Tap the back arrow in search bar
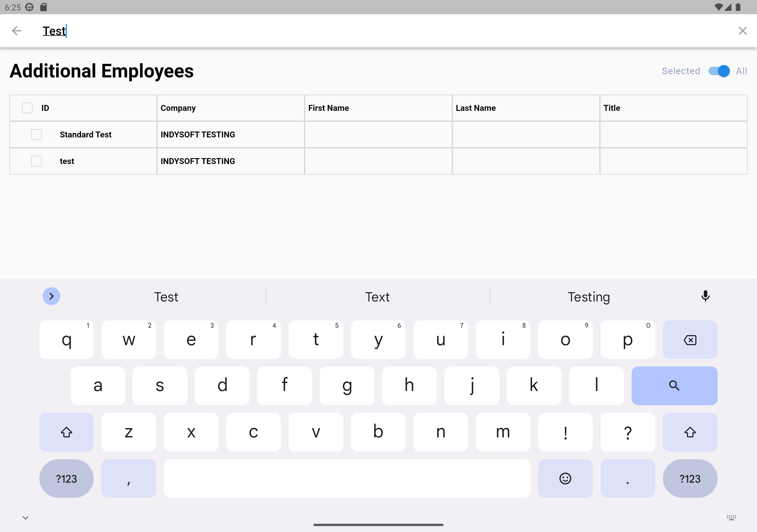Image resolution: width=757 pixels, height=532 pixels. click(x=17, y=31)
